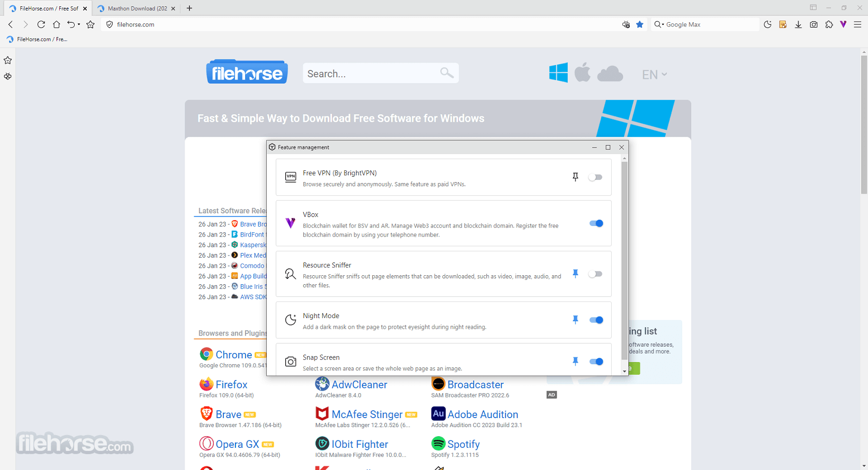
Task: Click the tab layout icon in title bar
Action: [x=813, y=7]
